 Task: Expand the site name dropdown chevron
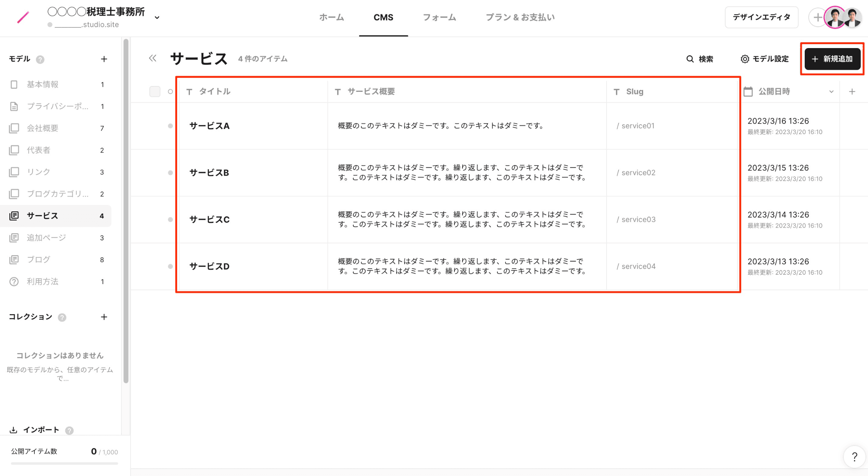coord(157,17)
